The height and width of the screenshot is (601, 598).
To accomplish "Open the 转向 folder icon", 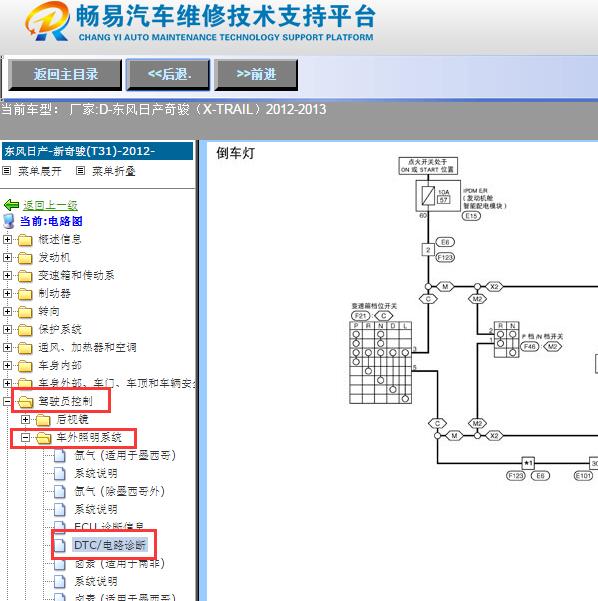I will 25,312.
